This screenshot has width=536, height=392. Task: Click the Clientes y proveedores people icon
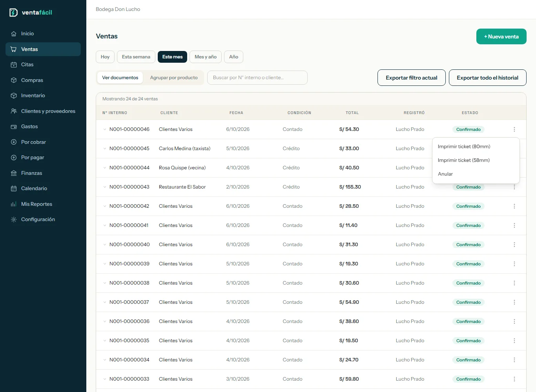point(14,111)
